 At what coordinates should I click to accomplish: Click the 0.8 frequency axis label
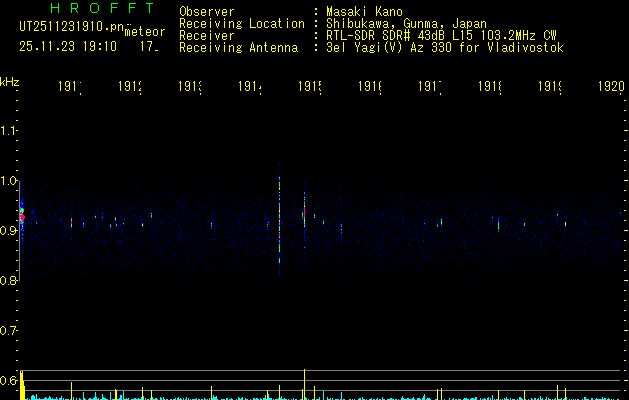click(8, 280)
